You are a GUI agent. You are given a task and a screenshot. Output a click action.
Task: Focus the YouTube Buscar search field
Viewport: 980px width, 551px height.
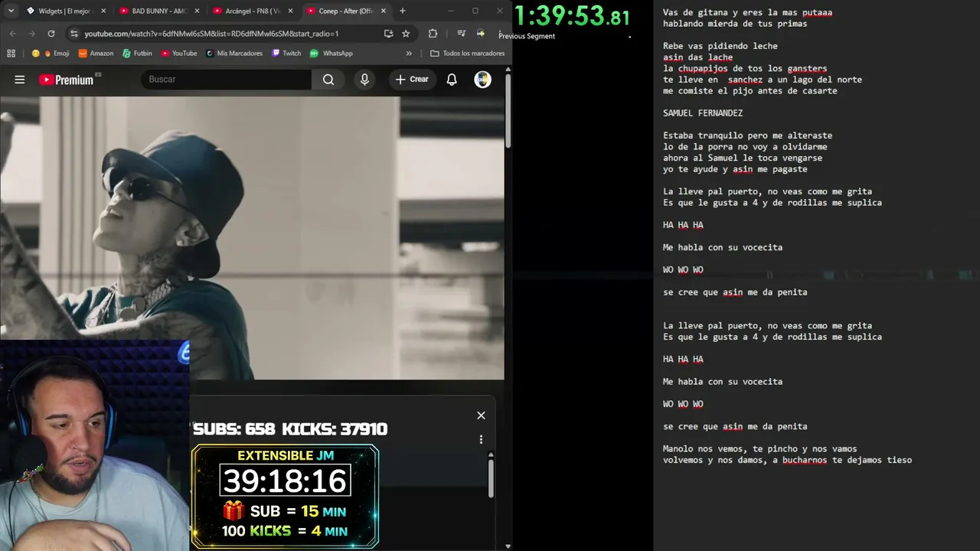point(226,80)
